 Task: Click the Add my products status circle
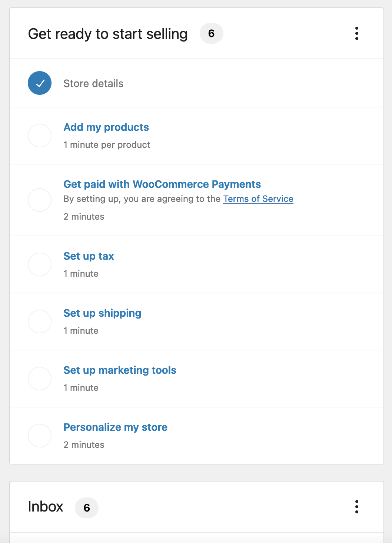pos(40,136)
